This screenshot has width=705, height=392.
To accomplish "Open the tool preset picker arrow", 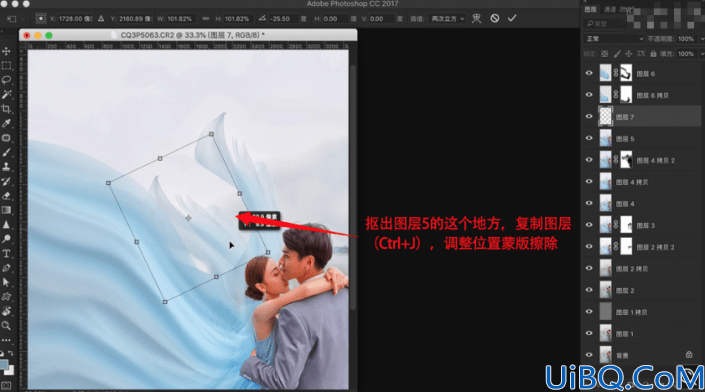I will coord(23,18).
